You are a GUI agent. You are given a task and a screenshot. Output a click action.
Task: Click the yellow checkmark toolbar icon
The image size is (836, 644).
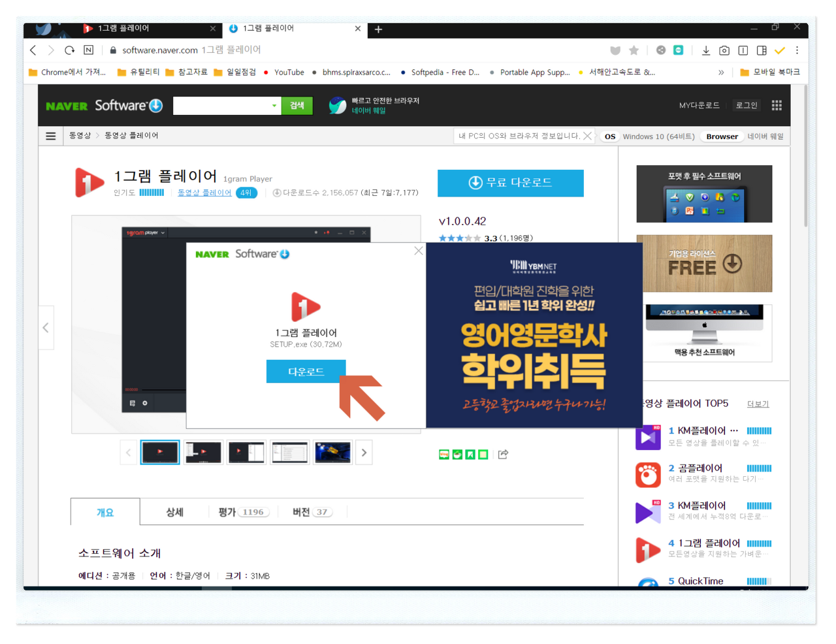pos(780,50)
